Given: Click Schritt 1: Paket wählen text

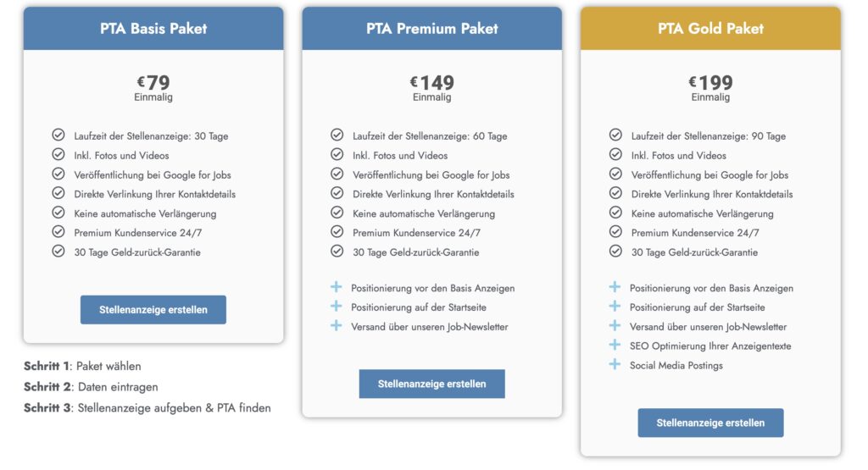Looking at the screenshot, I should point(82,366).
